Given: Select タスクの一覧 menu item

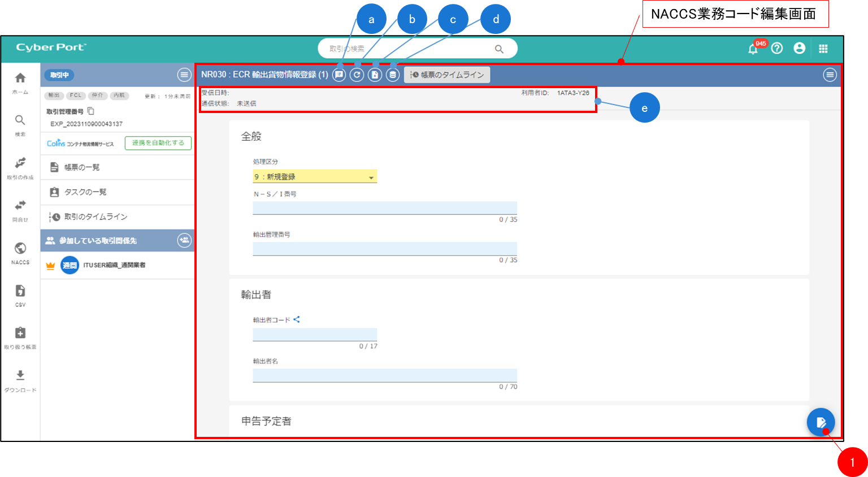Looking at the screenshot, I should (x=85, y=192).
